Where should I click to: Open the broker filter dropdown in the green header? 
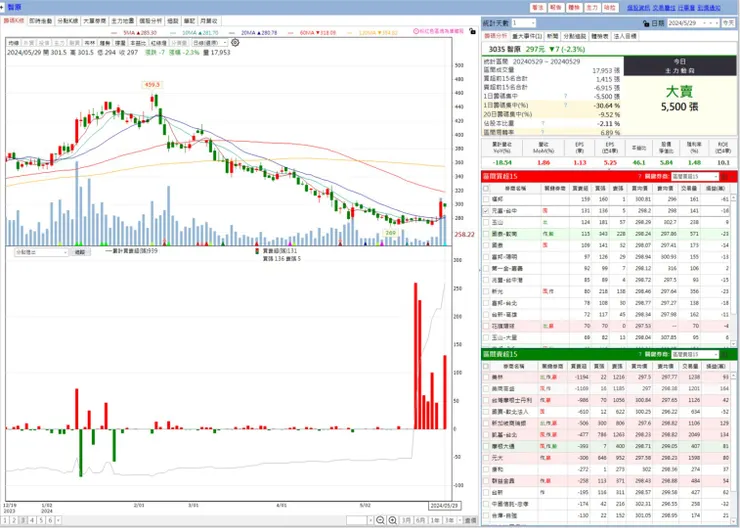click(695, 354)
